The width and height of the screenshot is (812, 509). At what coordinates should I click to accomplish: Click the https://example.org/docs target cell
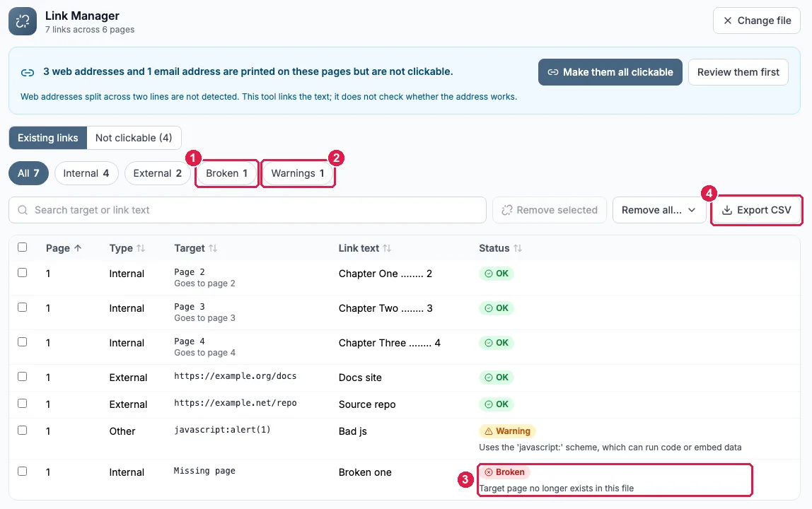coord(235,376)
